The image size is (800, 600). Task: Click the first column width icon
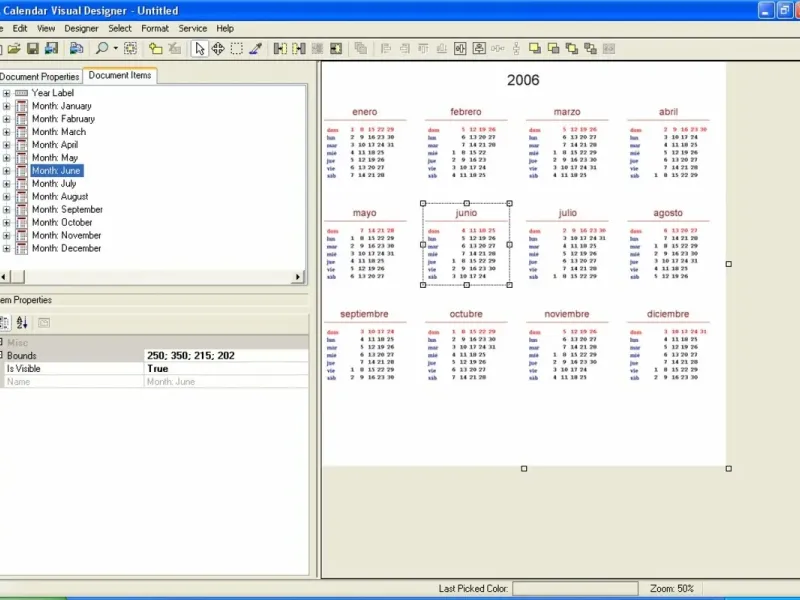pyautogui.click(x=280, y=48)
